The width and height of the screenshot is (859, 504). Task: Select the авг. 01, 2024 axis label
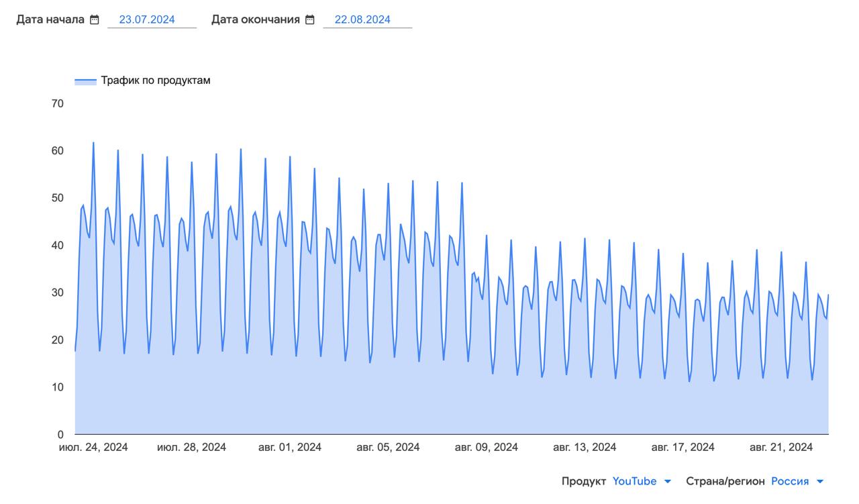coord(290,447)
